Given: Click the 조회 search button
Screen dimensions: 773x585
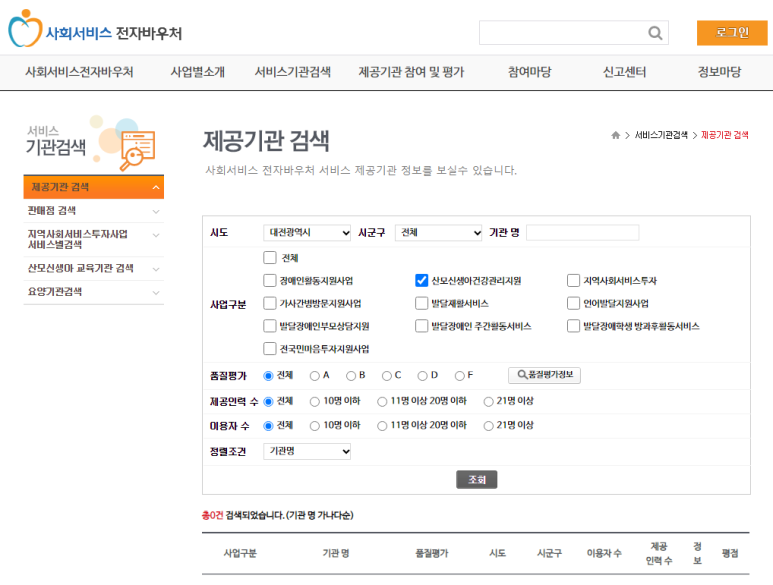Looking at the screenshot, I should tap(477, 480).
